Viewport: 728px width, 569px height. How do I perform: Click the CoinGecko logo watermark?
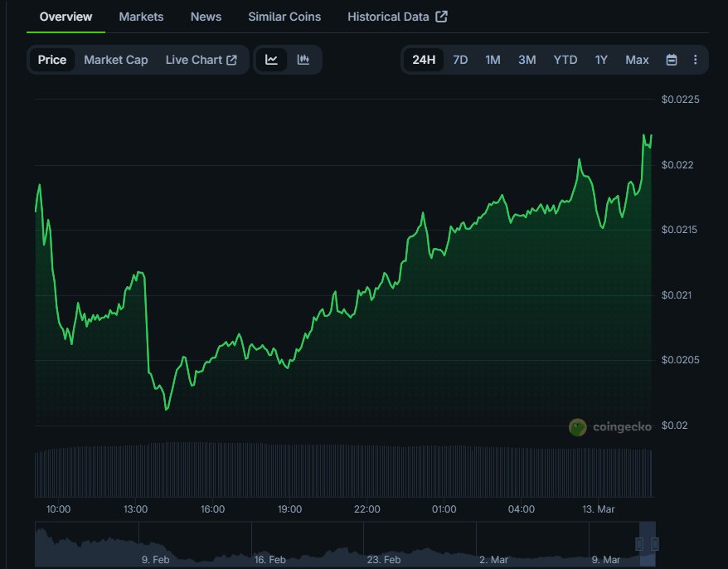(610, 427)
